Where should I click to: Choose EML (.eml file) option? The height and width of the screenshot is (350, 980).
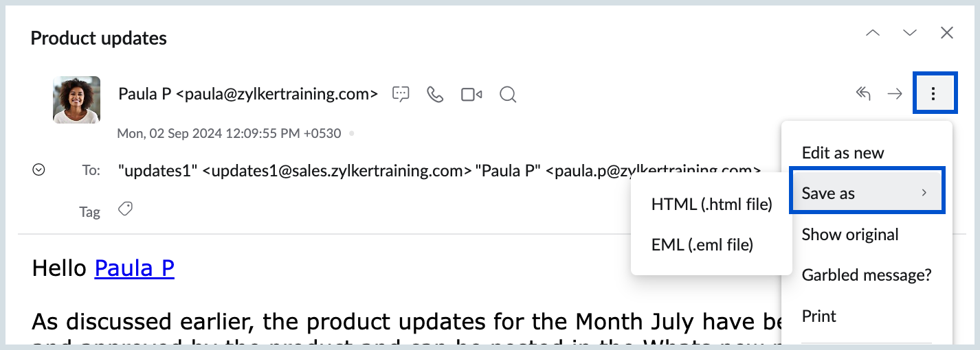702,244
